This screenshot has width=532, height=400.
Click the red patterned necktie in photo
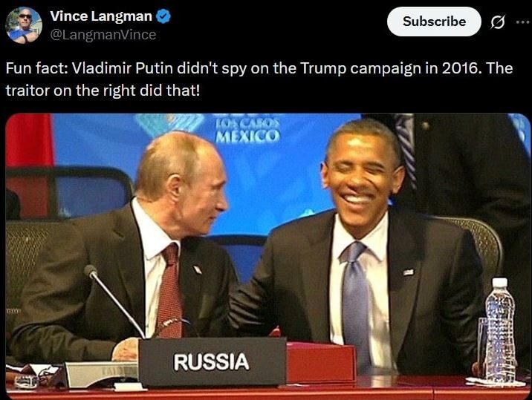click(x=169, y=291)
